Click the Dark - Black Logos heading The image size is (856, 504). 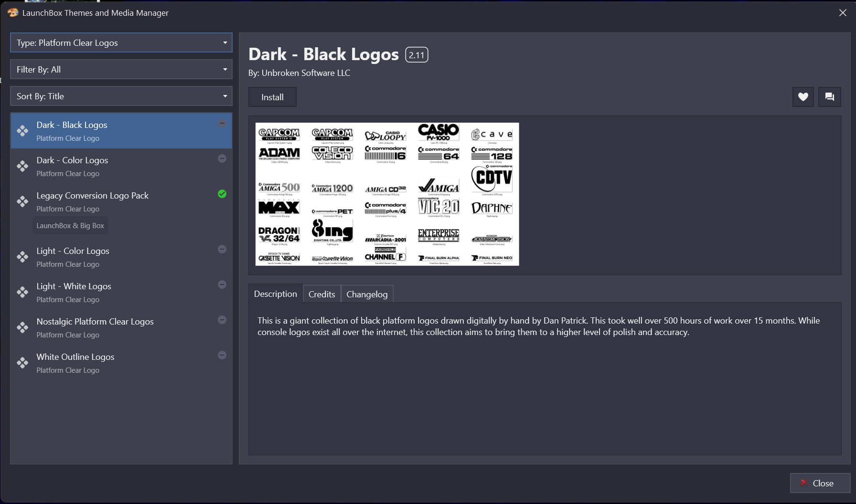[x=323, y=54]
